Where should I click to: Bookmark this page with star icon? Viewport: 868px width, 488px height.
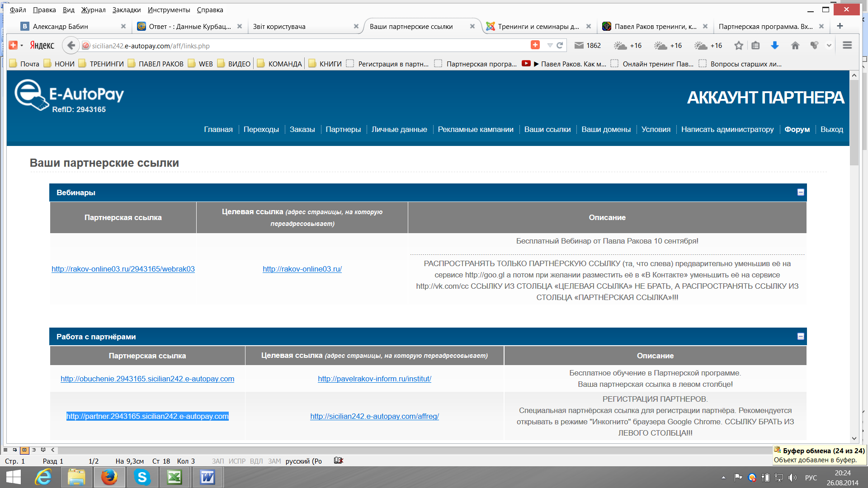click(739, 45)
